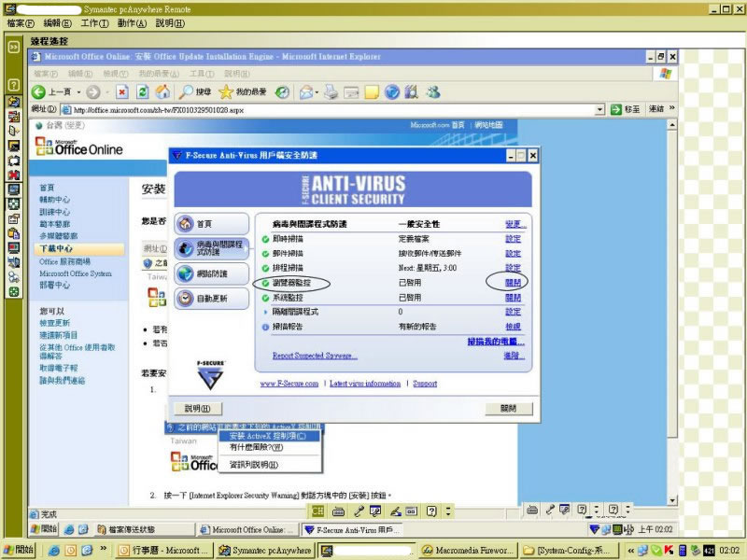Viewport: 747px width, 560px height.
Task: Open 我的最愛 favorites star in IE toolbar
Action: click(x=242, y=91)
